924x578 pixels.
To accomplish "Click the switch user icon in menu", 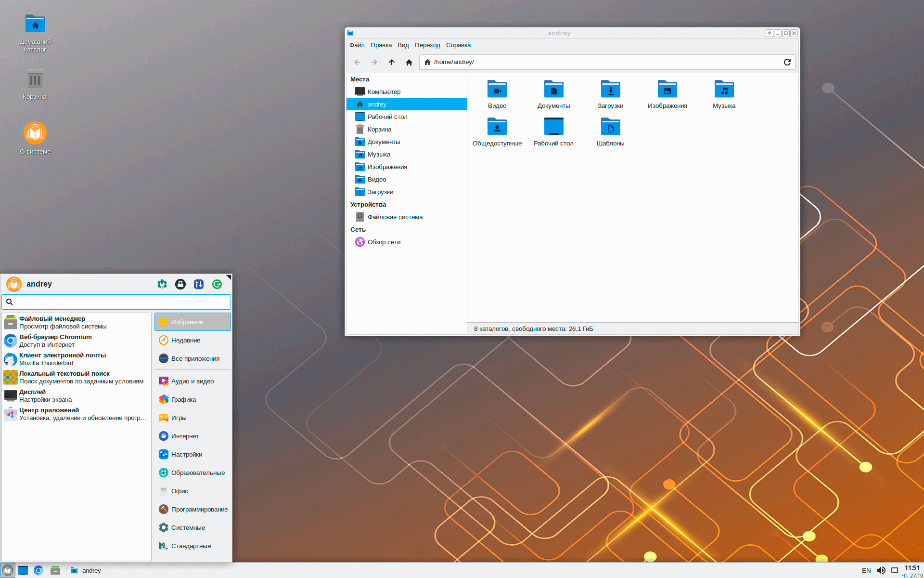I will tap(199, 284).
